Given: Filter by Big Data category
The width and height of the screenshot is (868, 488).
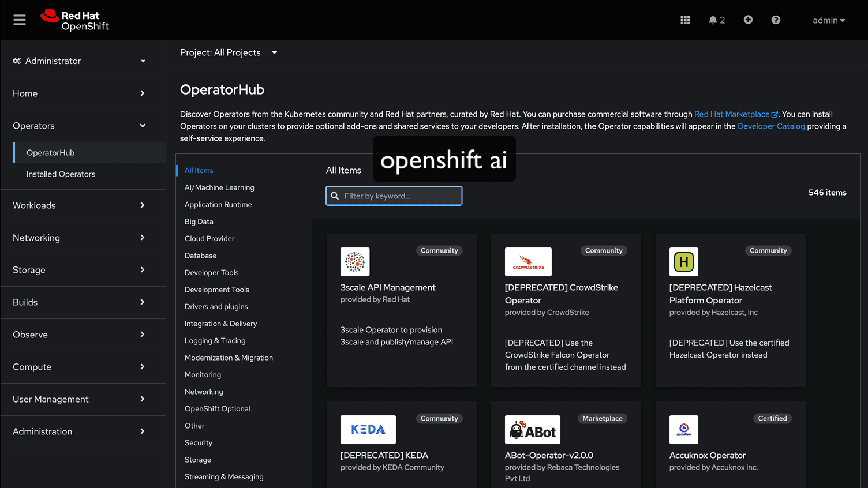Looking at the screenshot, I should 199,222.
